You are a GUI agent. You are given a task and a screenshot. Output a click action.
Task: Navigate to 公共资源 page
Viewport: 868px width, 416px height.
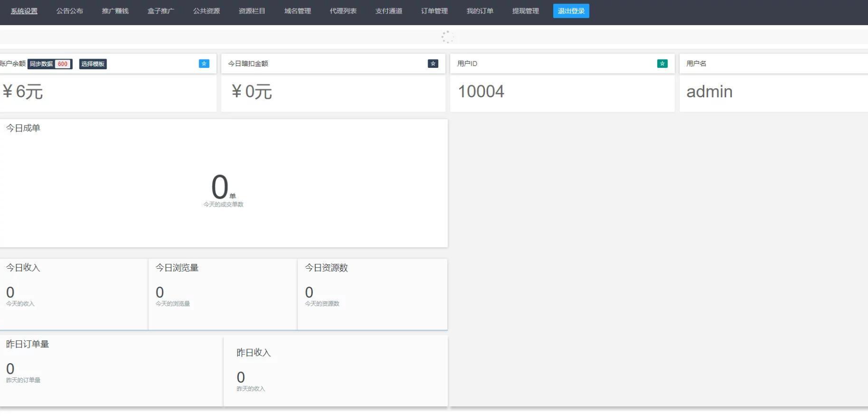[206, 11]
